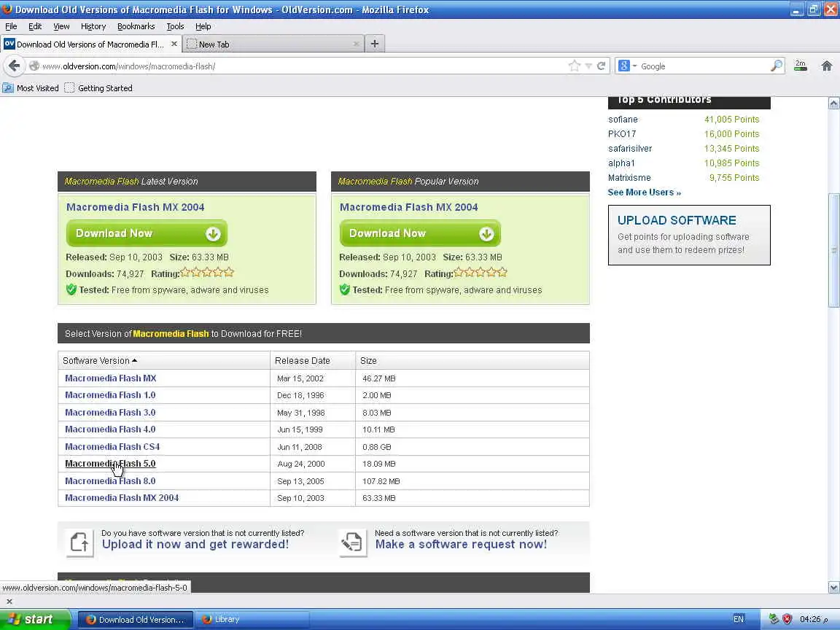This screenshot has width=840, height=630.
Task: Open the UPLOAD SOFTWARE box
Action: click(x=689, y=236)
